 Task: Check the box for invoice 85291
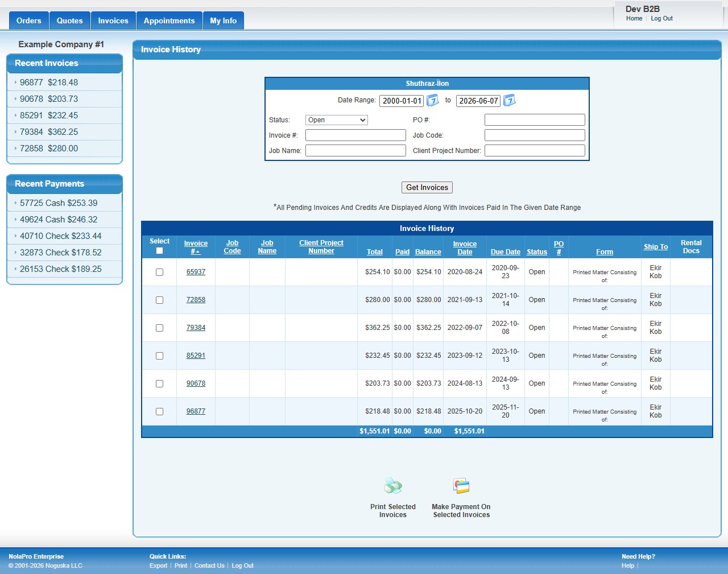[x=159, y=356]
